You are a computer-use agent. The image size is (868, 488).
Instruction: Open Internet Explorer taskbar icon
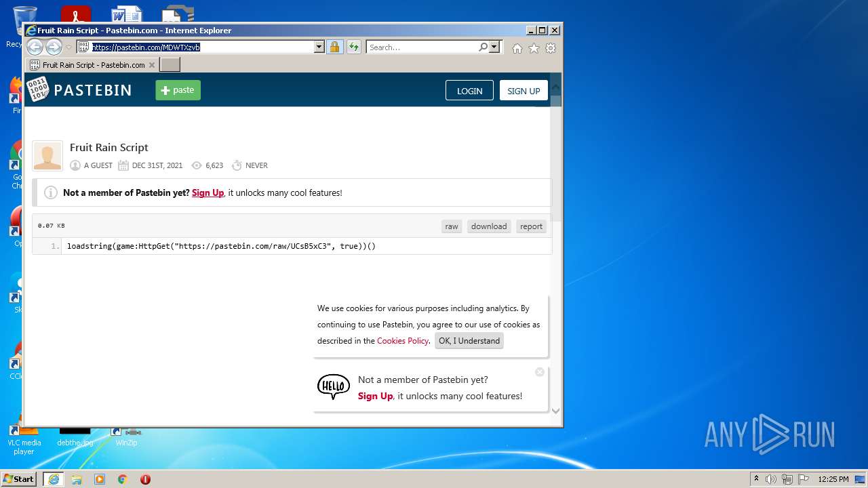pyautogui.click(x=54, y=479)
